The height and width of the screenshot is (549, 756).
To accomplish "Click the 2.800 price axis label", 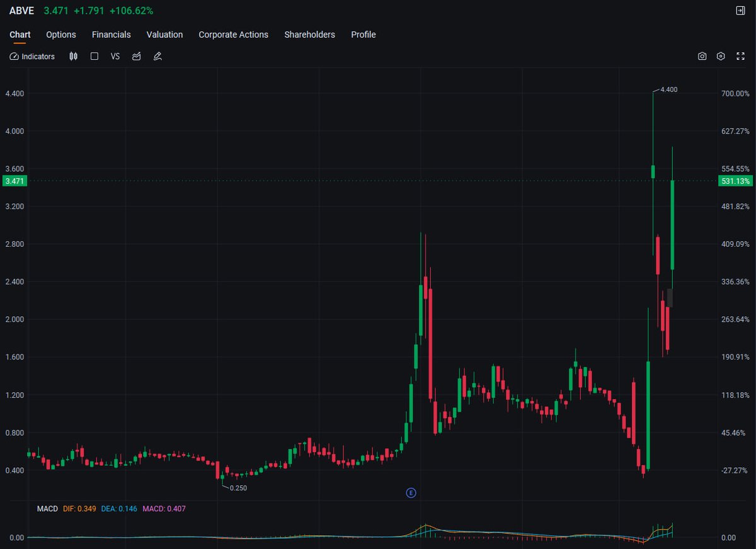I will coord(14,244).
